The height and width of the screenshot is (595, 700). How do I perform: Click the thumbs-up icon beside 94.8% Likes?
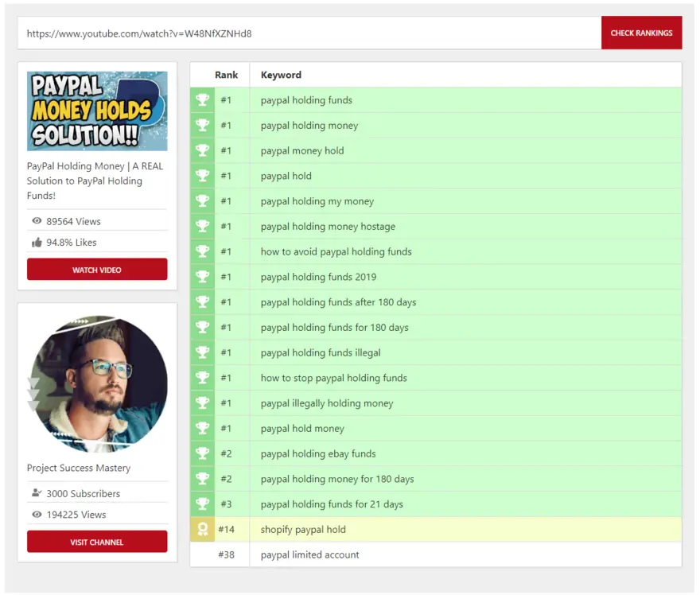click(x=37, y=243)
